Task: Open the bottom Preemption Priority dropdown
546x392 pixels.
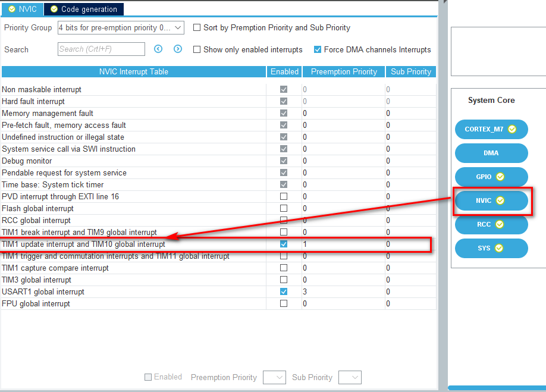Action: click(x=274, y=377)
